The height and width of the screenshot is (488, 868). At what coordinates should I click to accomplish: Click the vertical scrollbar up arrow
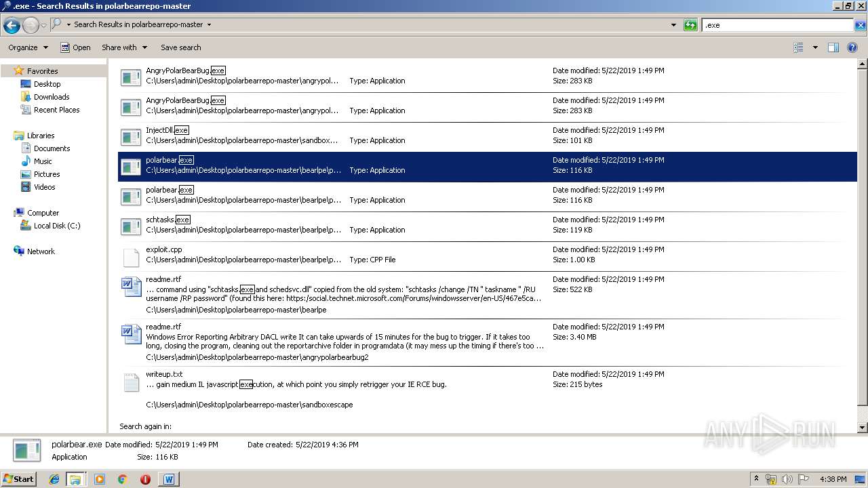[863, 65]
